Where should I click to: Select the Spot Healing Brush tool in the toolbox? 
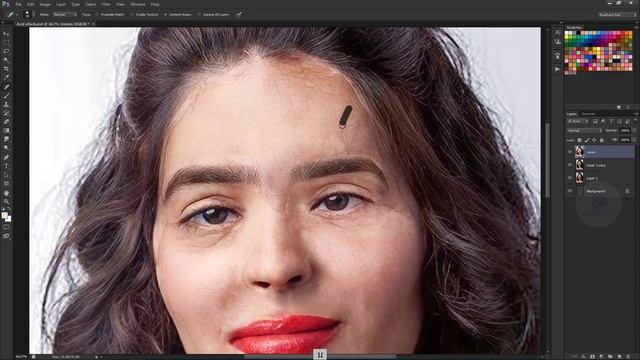(6, 87)
